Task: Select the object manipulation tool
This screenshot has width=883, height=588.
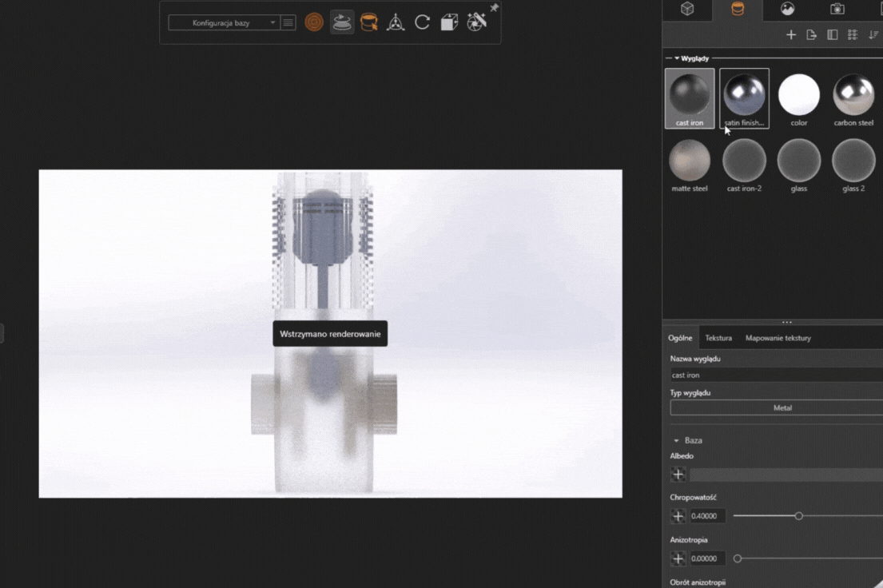Action: coord(396,22)
